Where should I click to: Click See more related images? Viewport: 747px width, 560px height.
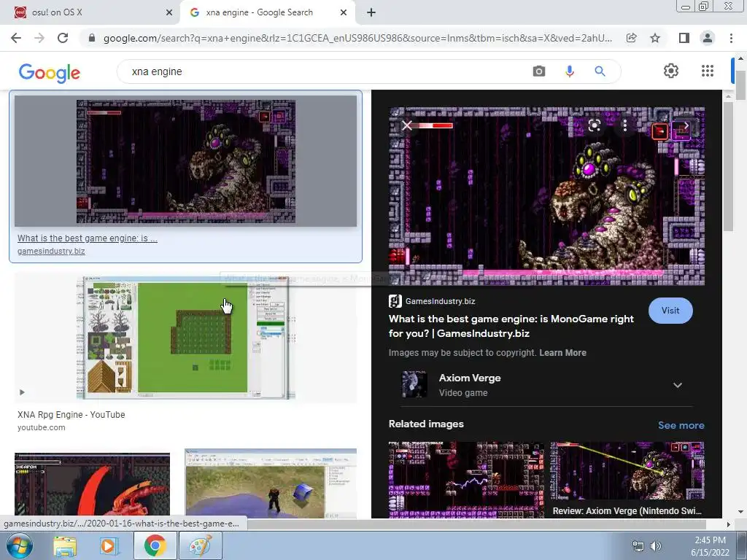[x=681, y=425]
